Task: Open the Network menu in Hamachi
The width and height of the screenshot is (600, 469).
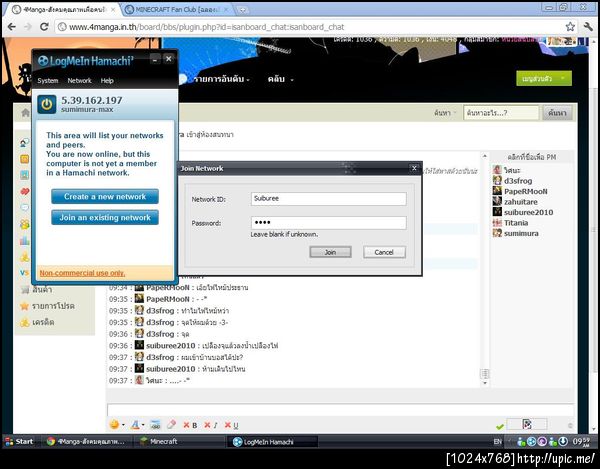Action: point(79,81)
